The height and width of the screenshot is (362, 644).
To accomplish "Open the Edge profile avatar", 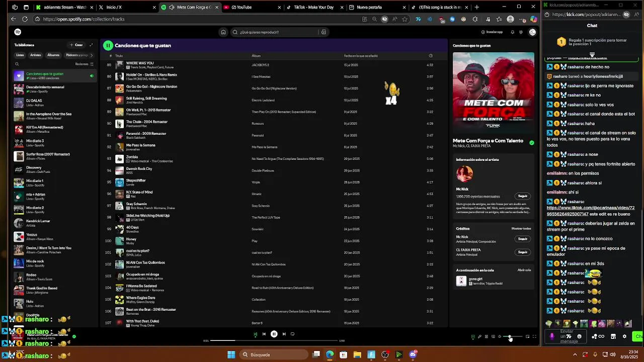I will [510, 19].
